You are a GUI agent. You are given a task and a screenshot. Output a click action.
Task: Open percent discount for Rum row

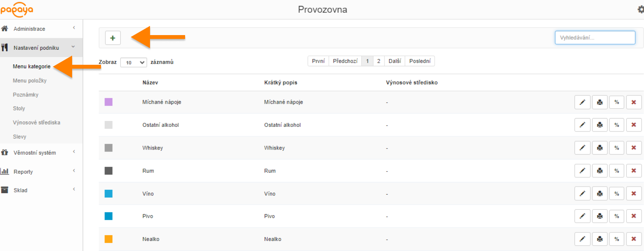click(617, 171)
